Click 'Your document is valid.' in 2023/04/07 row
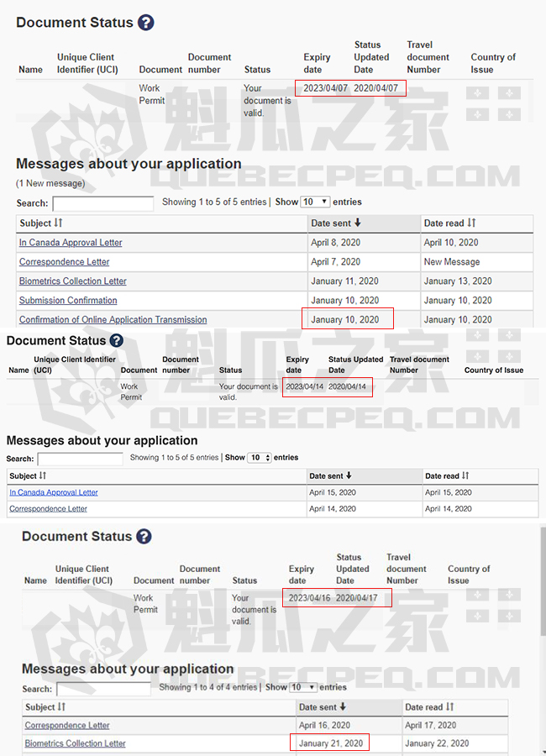Screen dimensions: 546x756 [x=267, y=101]
